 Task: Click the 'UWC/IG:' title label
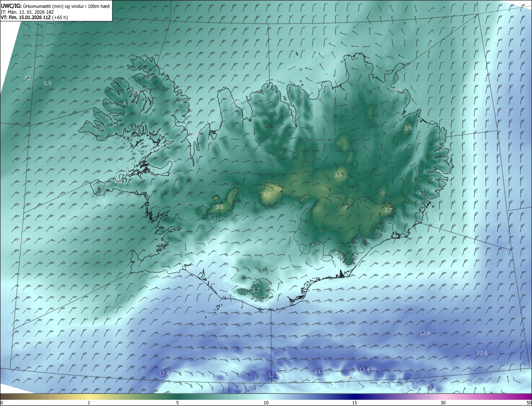11,6
